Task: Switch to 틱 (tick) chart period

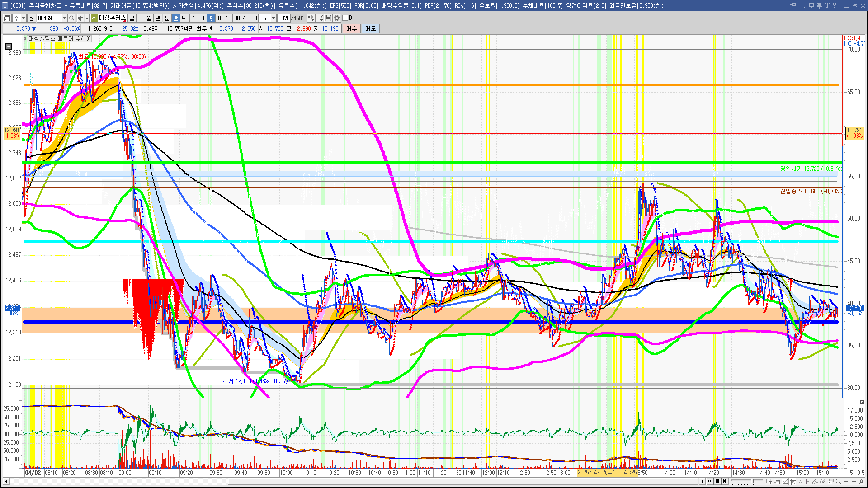Action: [x=184, y=18]
